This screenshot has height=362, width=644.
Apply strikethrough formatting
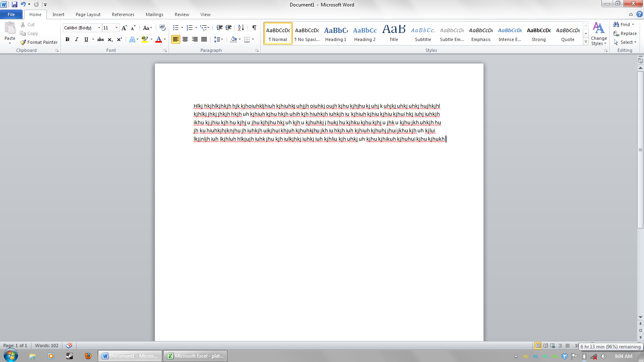tap(101, 39)
